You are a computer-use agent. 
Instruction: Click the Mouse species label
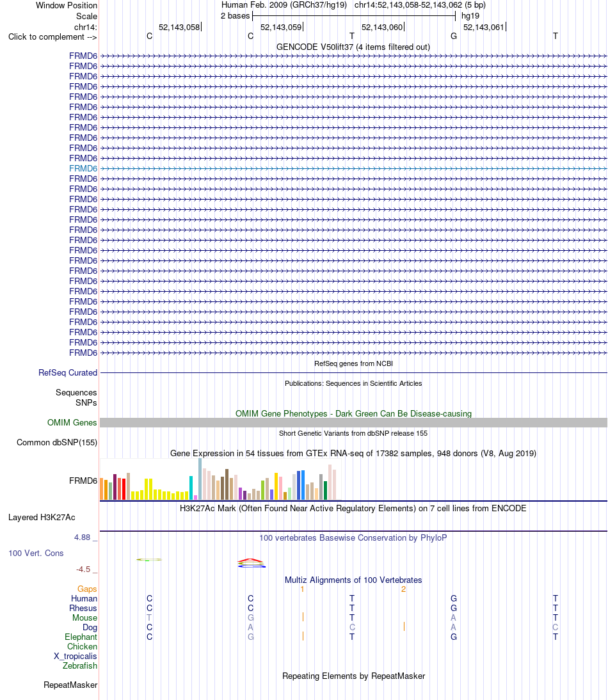tap(85, 618)
